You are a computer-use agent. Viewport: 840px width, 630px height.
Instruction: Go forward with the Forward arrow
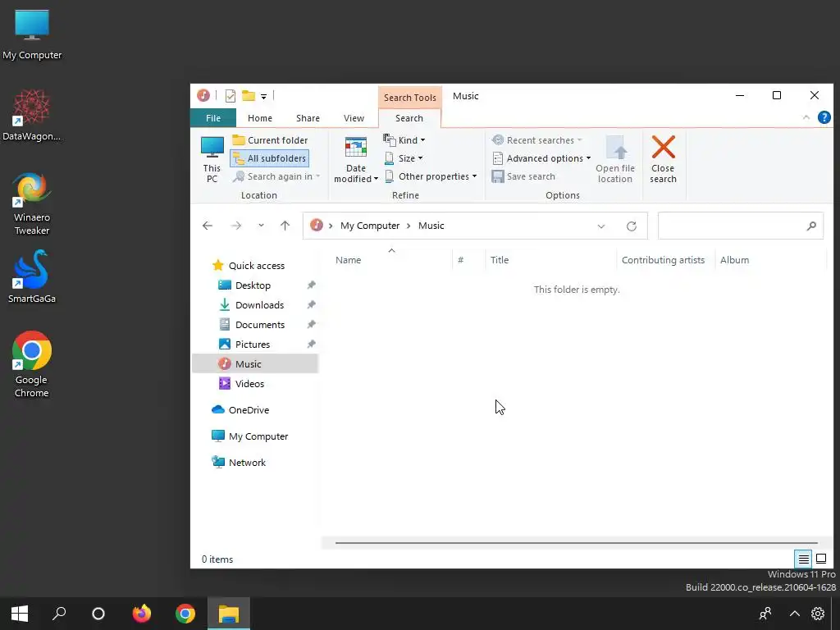(x=235, y=226)
